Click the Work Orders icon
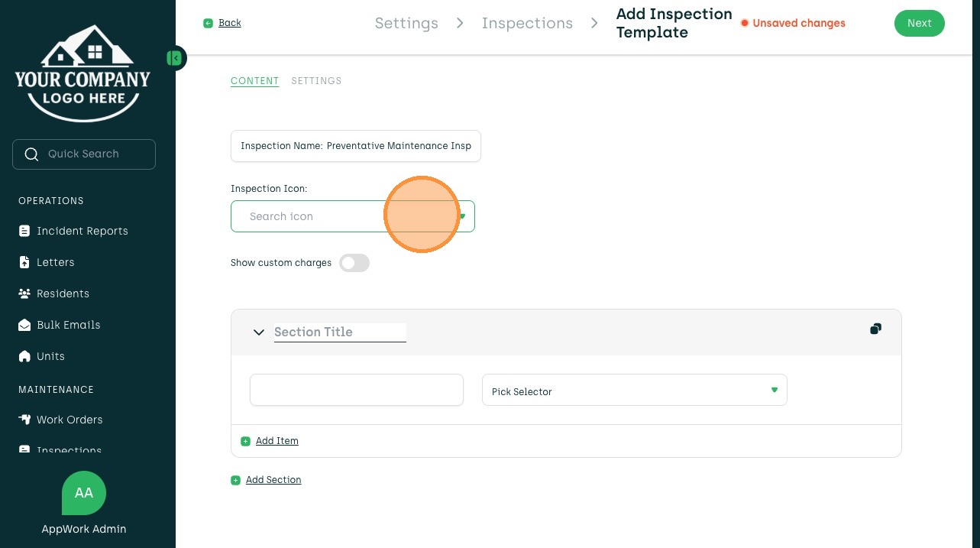Viewport: 980px width, 548px height. point(24,420)
